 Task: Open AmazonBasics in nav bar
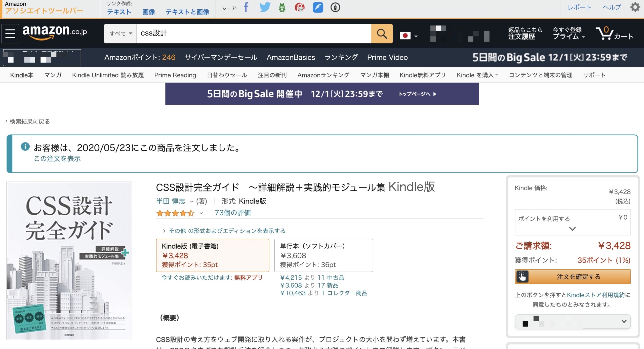click(291, 57)
